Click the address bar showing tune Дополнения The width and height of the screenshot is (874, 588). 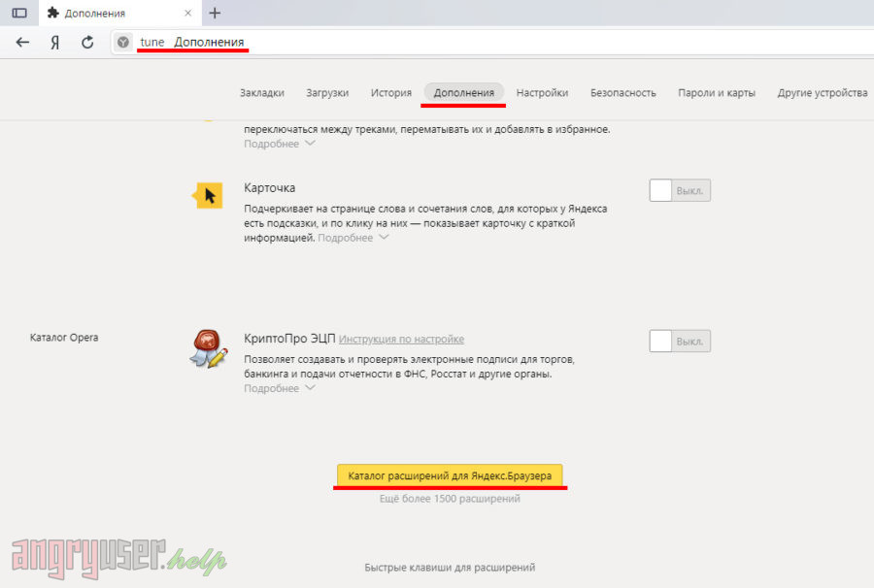486,43
